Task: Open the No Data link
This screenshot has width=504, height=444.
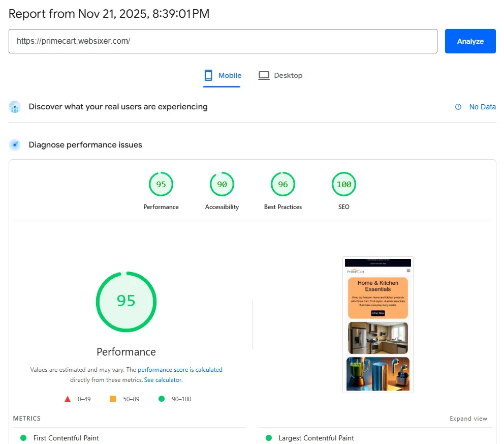Action: coord(482,107)
